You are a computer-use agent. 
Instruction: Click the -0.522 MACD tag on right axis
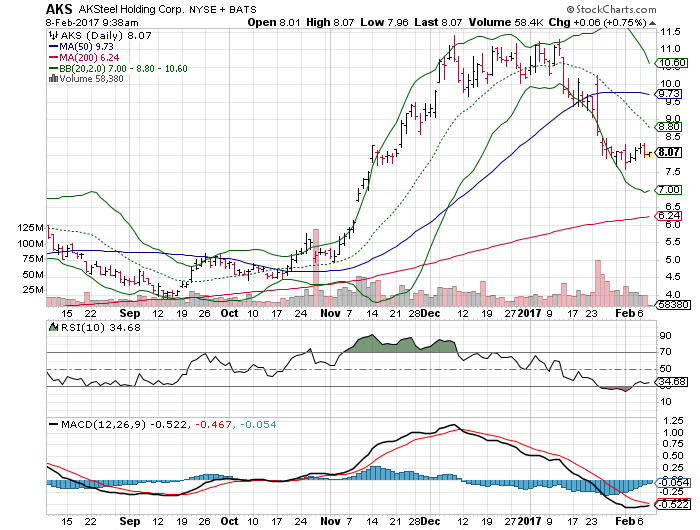672,504
